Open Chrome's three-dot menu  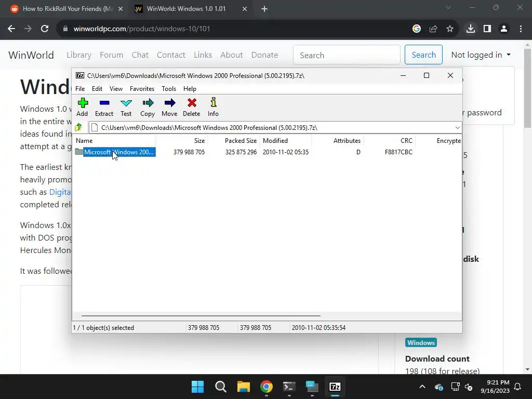point(521,29)
